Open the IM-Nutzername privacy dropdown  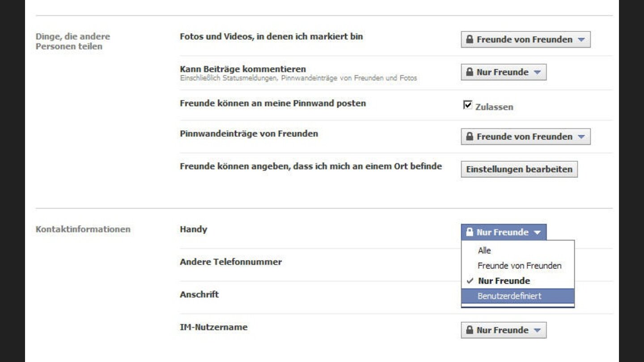(504, 330)
